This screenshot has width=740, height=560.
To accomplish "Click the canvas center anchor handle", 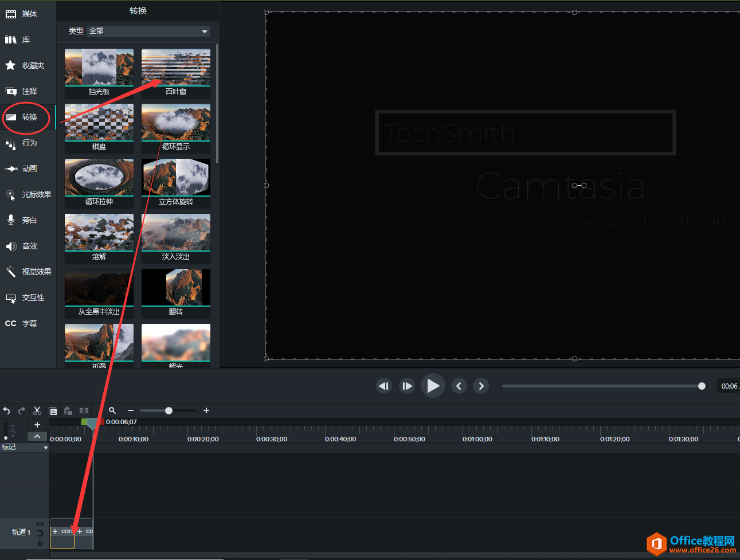I will (575, 185).
